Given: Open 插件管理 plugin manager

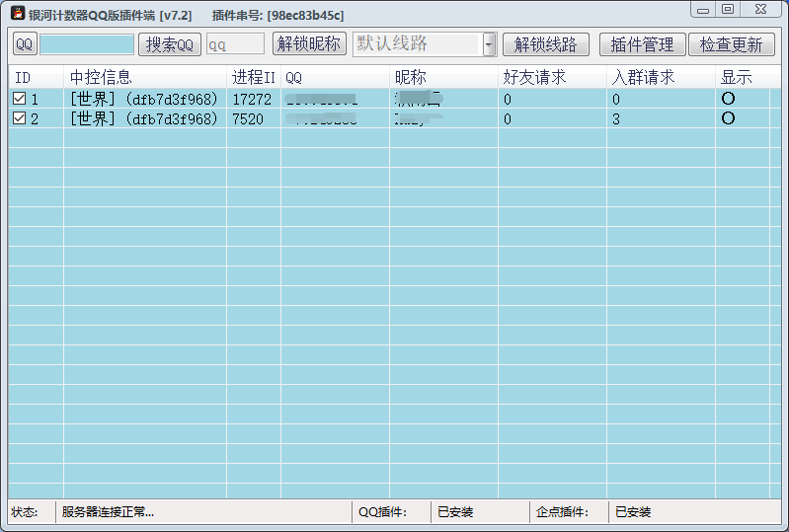Looking at the screenshot, I should click(x=642, y=44).
